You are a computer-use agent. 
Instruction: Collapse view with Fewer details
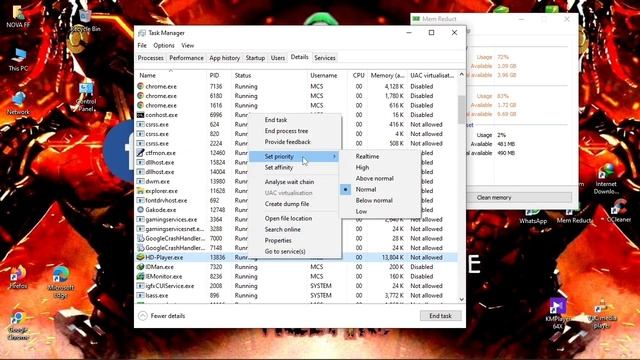coord(162,316)
